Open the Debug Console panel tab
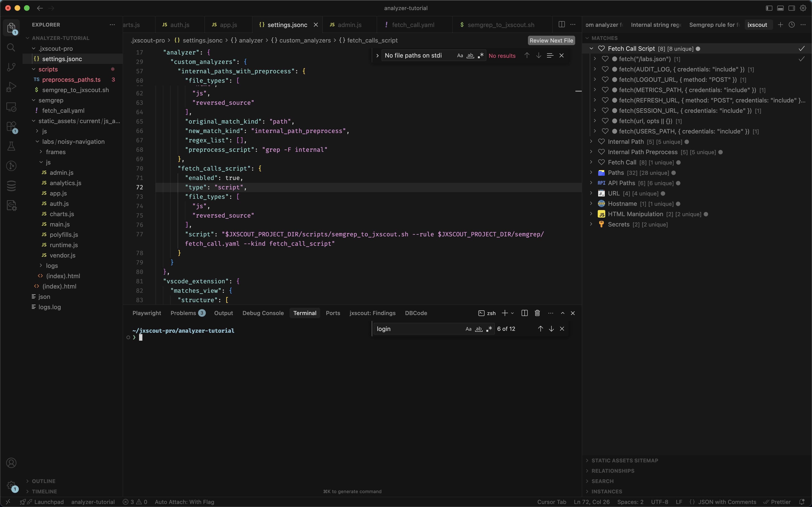This screenshot has height=507, width=812. pyautogui.click(x=263, y=313)
